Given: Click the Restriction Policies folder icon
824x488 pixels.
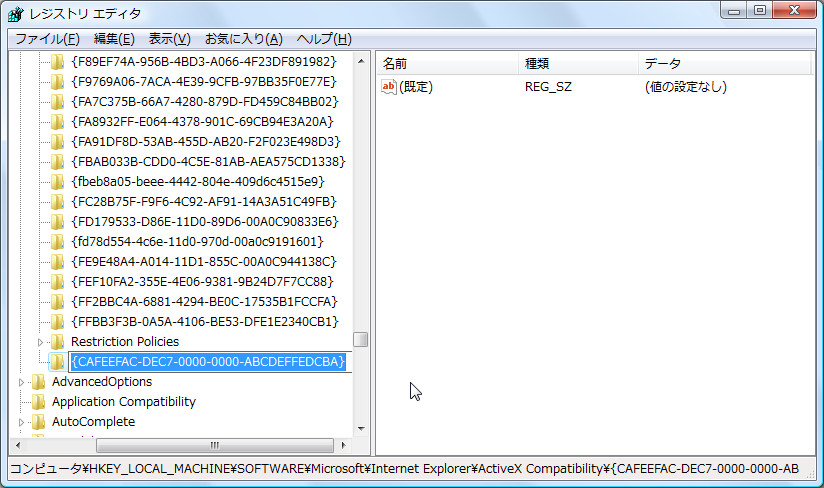Looking at the screenshot, I should pyautogui.click(x=57, y=341).
